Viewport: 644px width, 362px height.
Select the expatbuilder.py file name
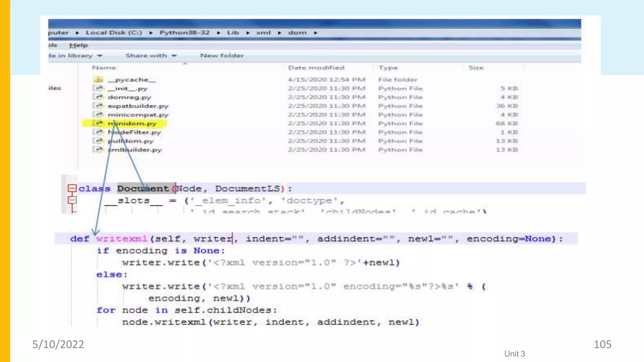[138, 106]
